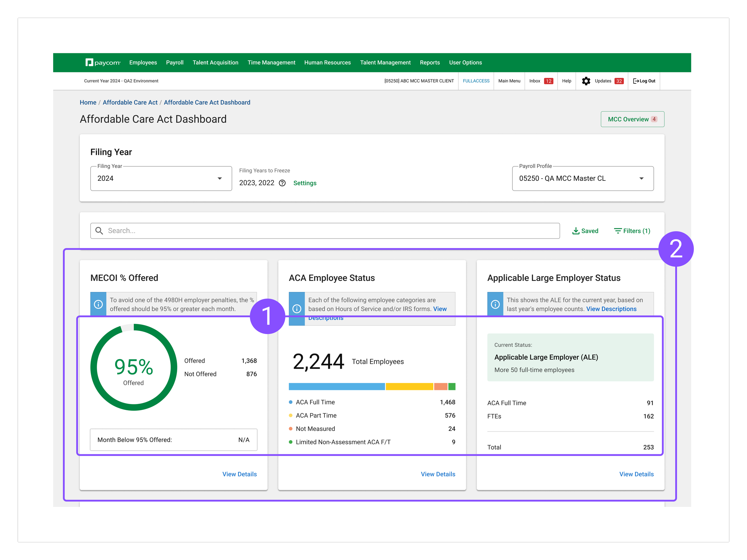Open the Reports menu
This screenshot has height=560, width=747.
[430, 62]
